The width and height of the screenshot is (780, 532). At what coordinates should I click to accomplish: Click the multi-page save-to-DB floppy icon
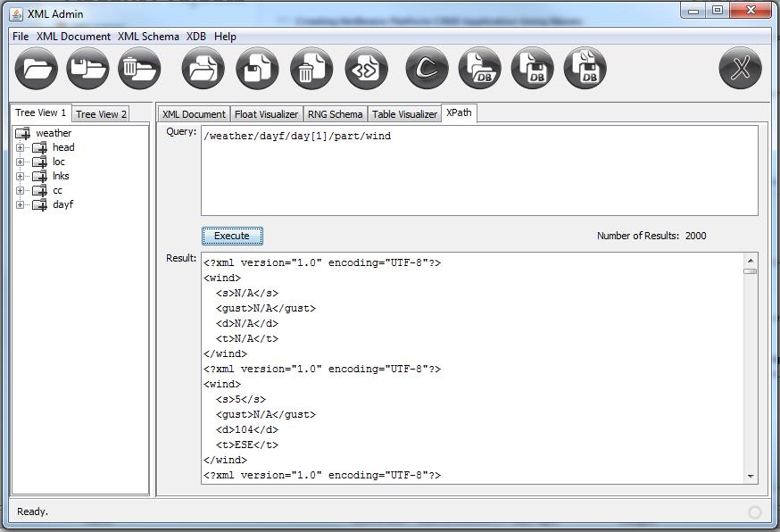coord(585,69)
